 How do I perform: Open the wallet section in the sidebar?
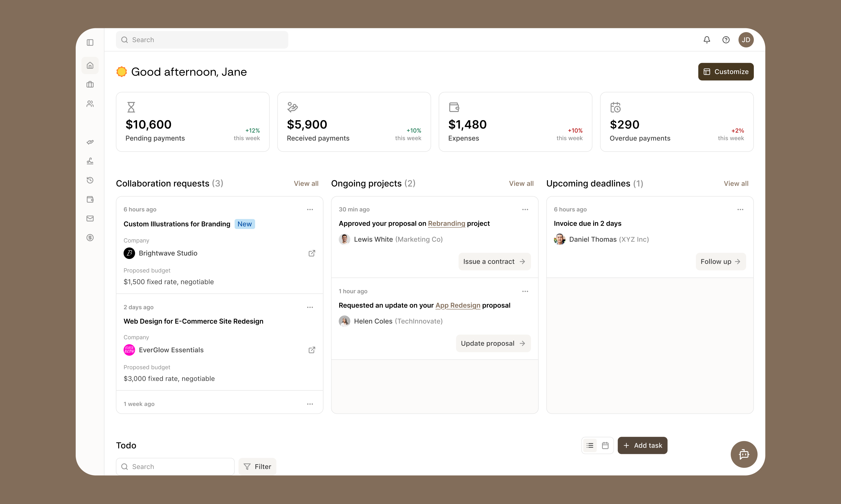90,199
